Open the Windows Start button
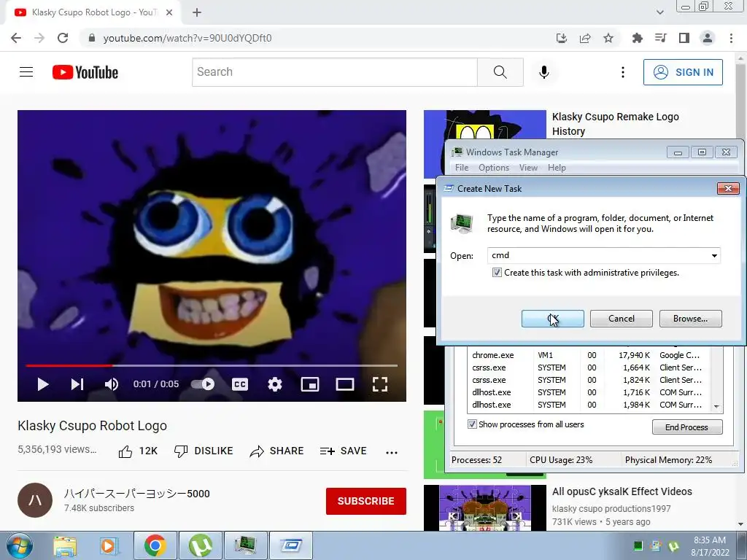This screenshot has height=560, width=747. click(x=19, y=545)
